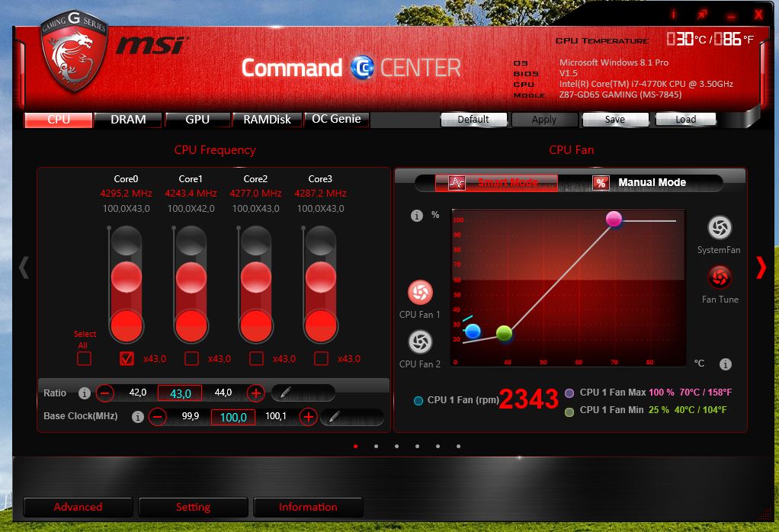Screen dimensions: 779x532
Task: Click the Save button
Action: point(615,119)
